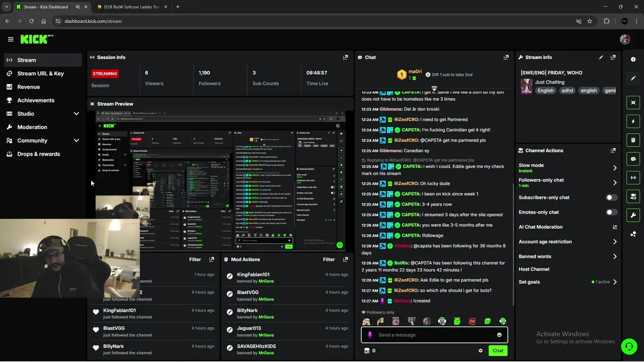The image size is (644, 362).
Task: Expand the Studio sidebar section
Action: click(x=76, y=114)
